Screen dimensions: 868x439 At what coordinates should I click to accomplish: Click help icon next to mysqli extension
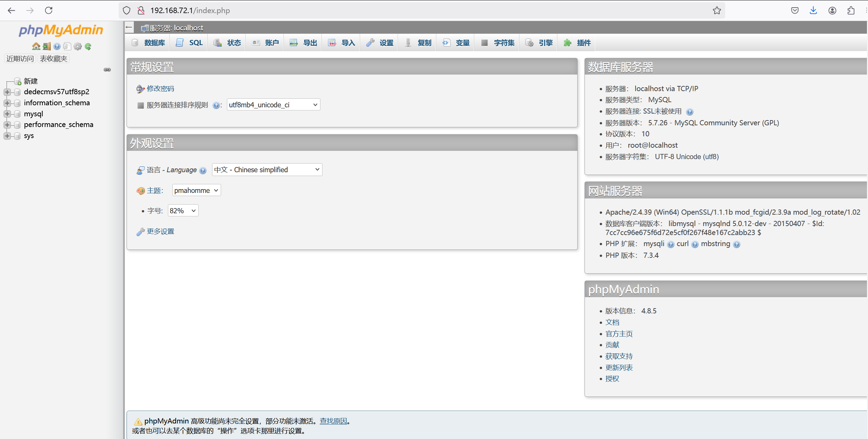(671, 244)
